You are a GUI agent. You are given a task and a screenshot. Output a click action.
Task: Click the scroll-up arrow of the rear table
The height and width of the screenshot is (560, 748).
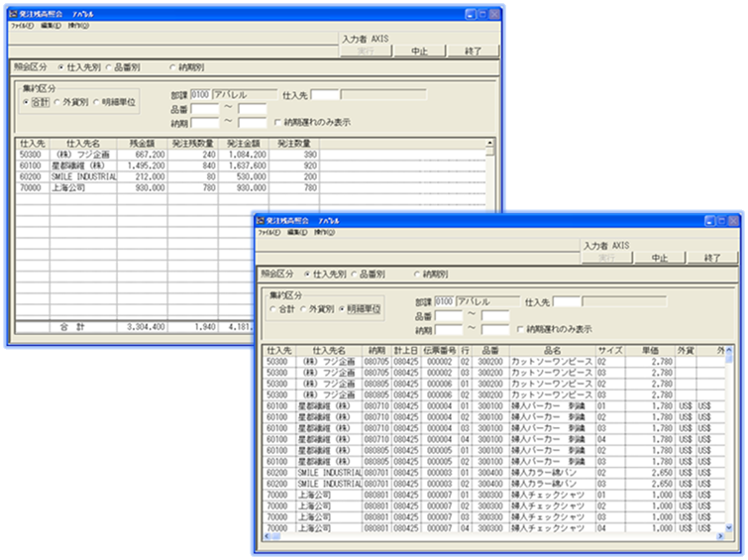pyautogui.click(x=489, y=144)
